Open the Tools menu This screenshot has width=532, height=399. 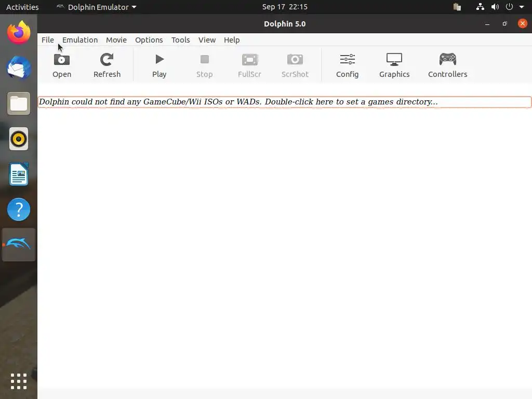[x=180, y=40]
